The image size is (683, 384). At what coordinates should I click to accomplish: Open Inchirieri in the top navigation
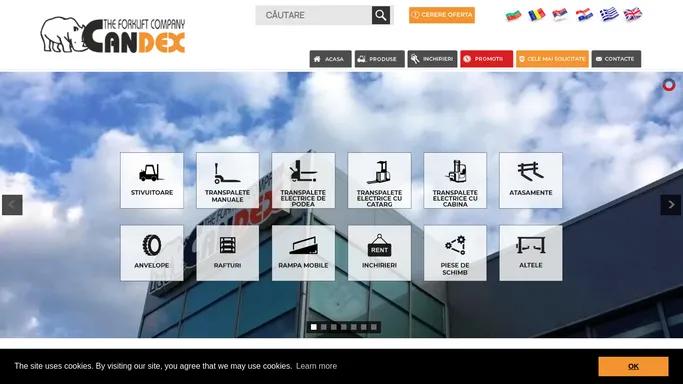coord(432,59)
